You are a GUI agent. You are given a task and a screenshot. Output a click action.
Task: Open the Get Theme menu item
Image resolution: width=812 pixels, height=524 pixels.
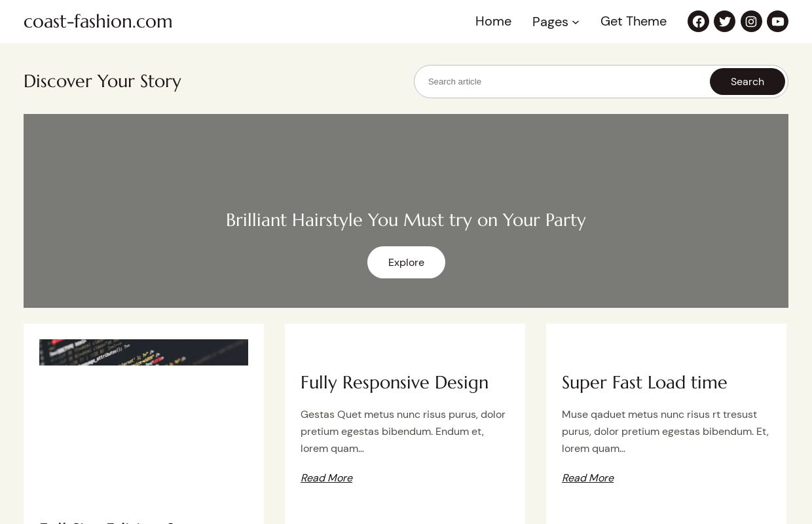click(633, 22)
